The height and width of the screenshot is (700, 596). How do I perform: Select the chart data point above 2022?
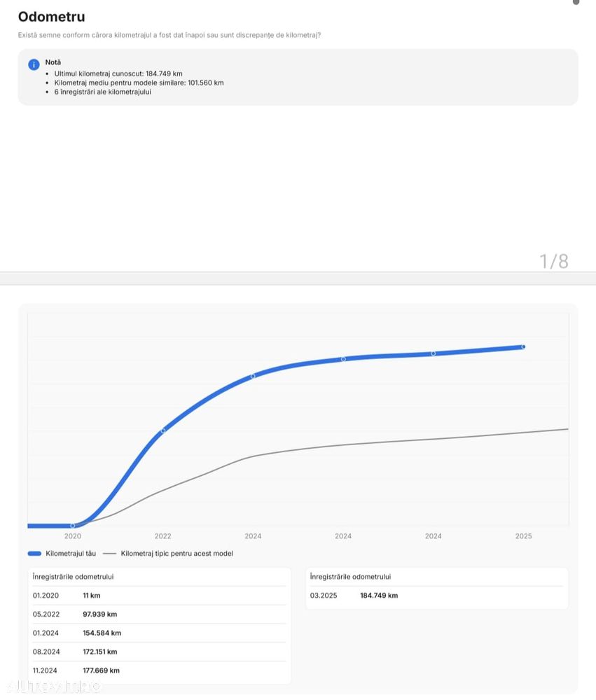163,430
